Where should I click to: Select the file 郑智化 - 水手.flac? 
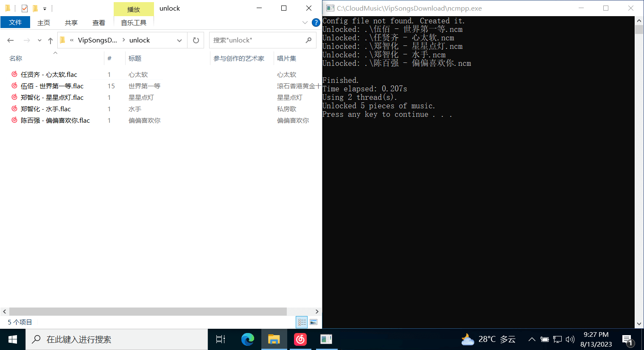click(46, 109)
